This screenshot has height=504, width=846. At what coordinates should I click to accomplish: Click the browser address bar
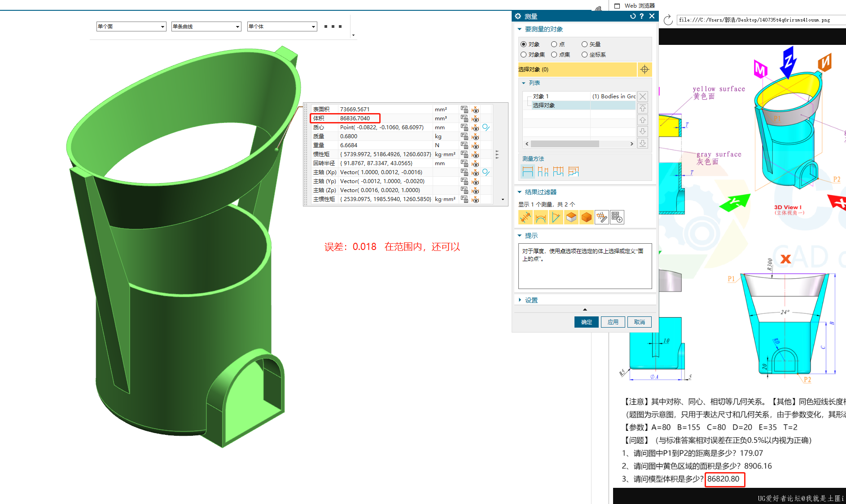coord(761,20)
